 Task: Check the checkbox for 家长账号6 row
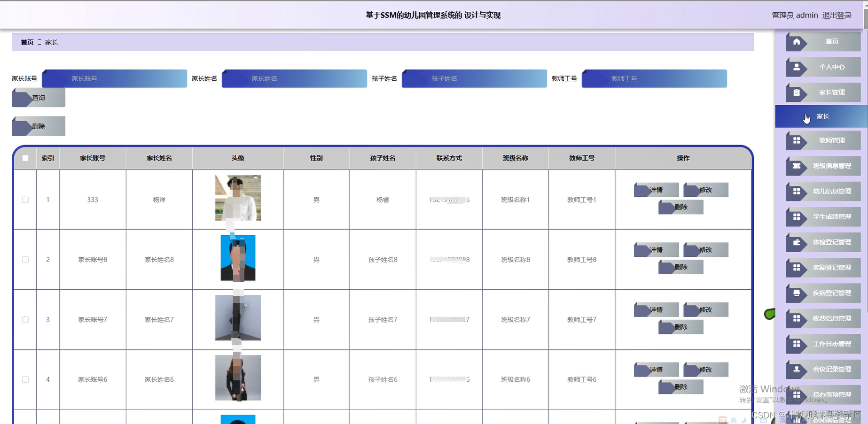(25, 379)
